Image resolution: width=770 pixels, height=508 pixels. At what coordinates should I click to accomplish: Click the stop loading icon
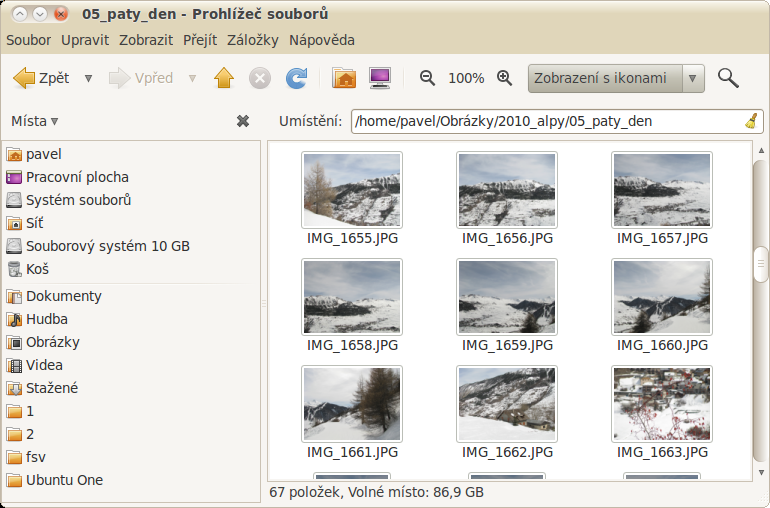(x=260, y=78)
